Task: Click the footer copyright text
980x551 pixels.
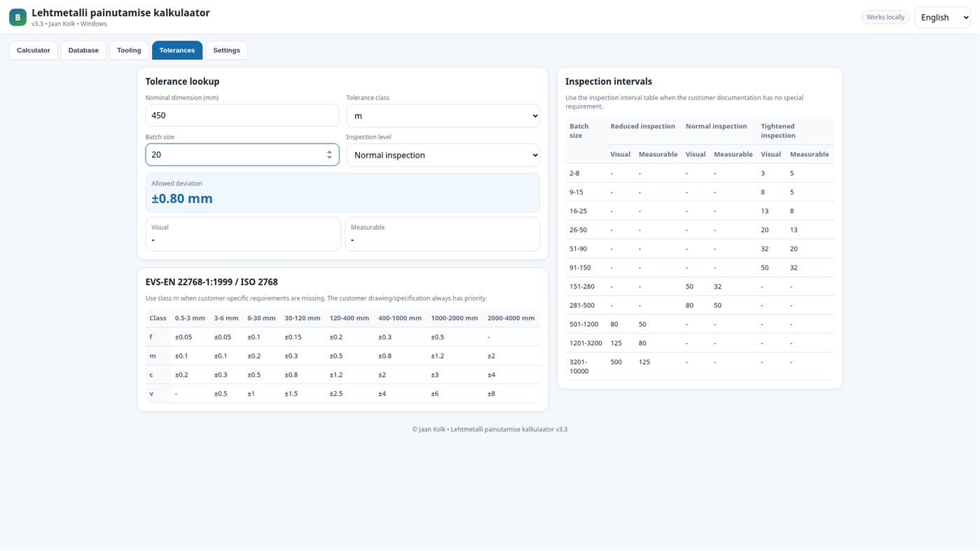Action: 490,429
